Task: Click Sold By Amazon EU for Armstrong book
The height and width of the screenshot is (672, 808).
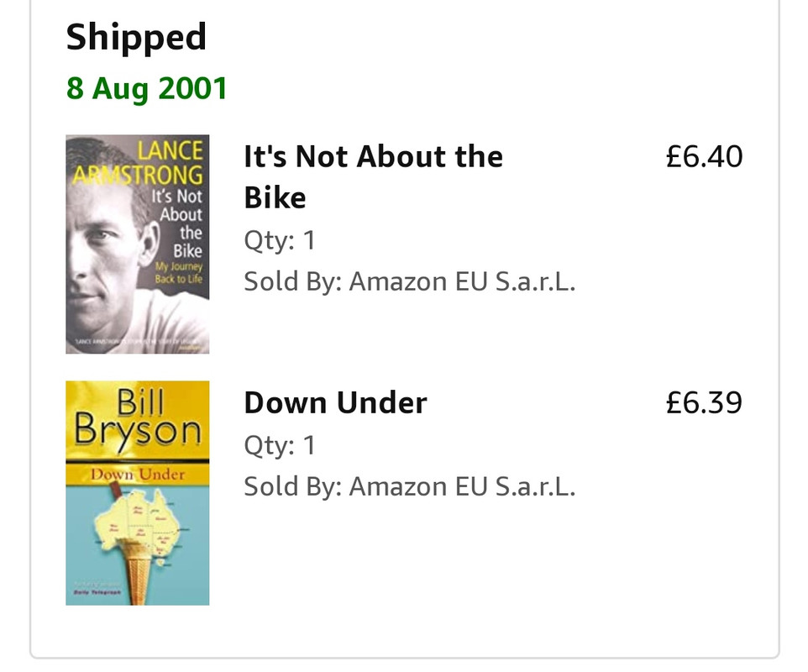Action: 409,281
